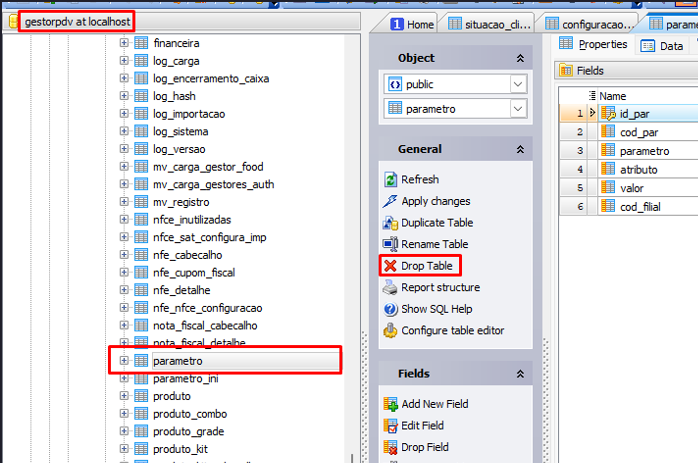Click the Add New Field icon
Screen dimensions: 698x463
click(390, 404)
